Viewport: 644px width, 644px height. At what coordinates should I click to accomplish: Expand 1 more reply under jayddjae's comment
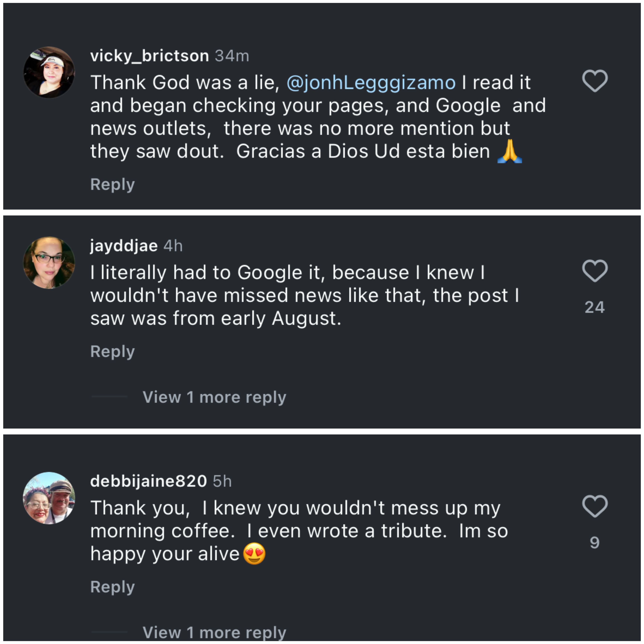pos(214,397)
